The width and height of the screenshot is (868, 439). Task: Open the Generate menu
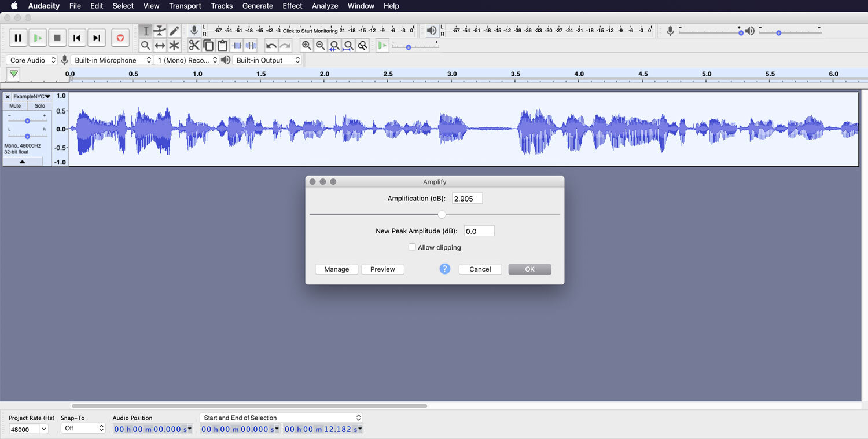tap(258, 6)
